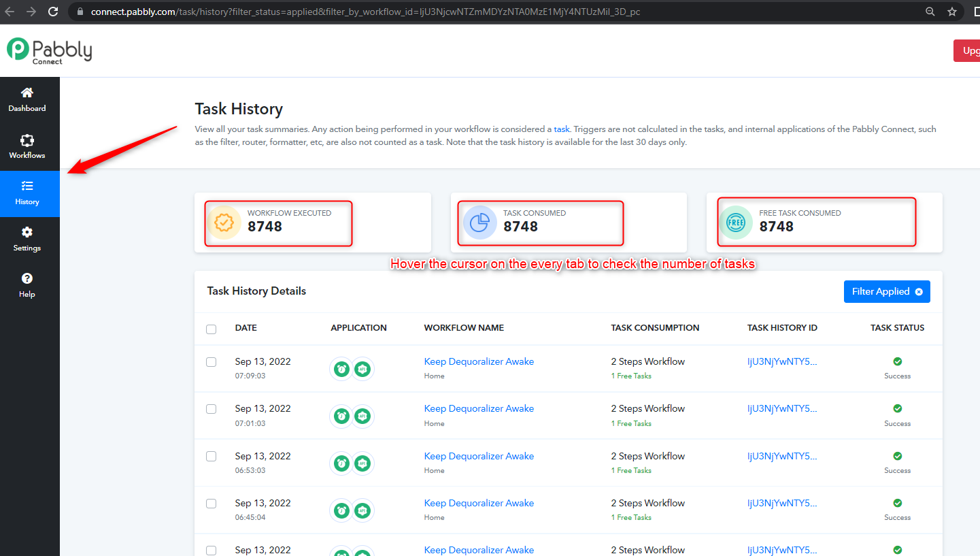This screenshot has width=980, height=556.
Task: Open the task history ID in the 07:09:03 row
Action: click(x=782, y=361)
